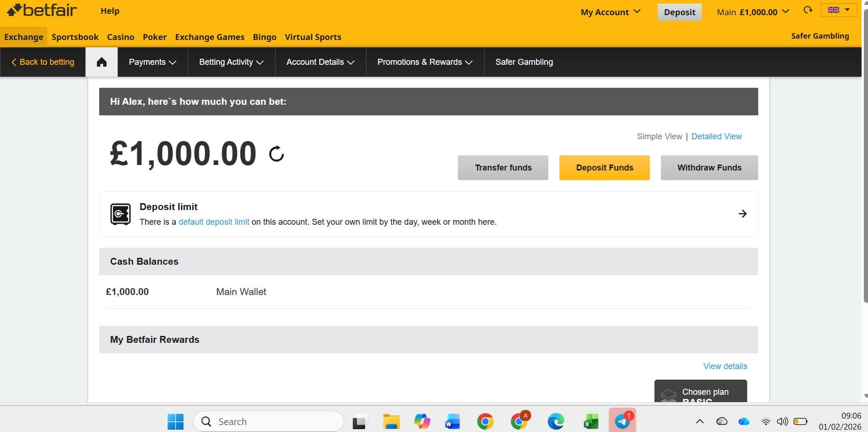Click the Chosen plan card
The width and height of the screenshot is (868, 432).
click(x=700, y=392)
